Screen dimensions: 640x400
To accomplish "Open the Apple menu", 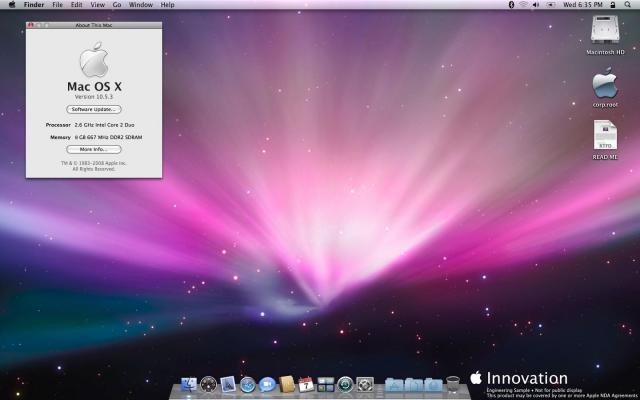I will 12,4.
